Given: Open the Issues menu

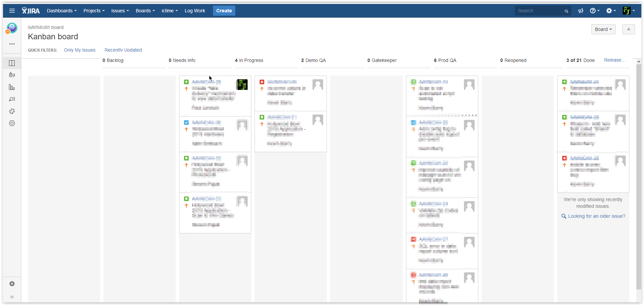Looking at the screenshot, I should click(120, 11).
